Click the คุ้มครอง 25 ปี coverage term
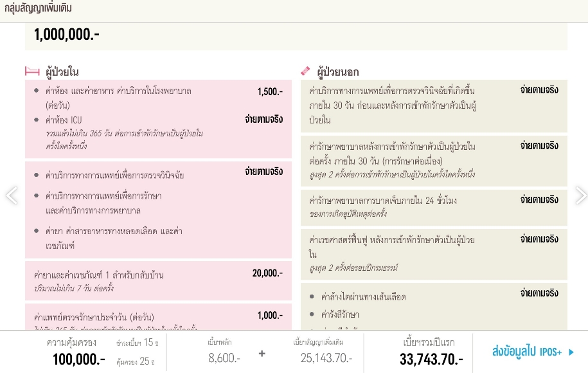The height and width of the screenshot is (373, 588). 135,361
